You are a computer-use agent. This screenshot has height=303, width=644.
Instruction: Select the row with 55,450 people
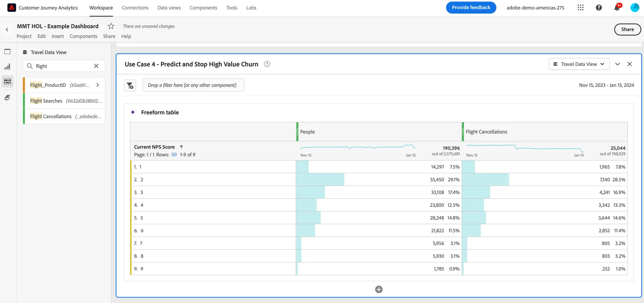pyautogui.click(x=379, y=180)
